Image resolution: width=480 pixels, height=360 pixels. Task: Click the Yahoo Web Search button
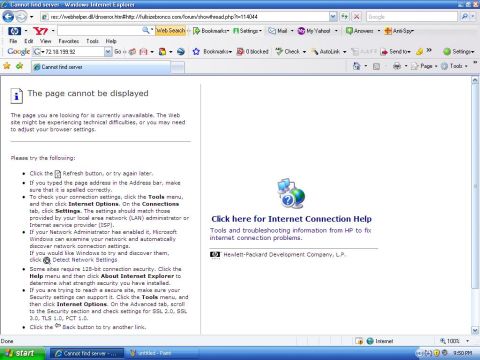170,31
